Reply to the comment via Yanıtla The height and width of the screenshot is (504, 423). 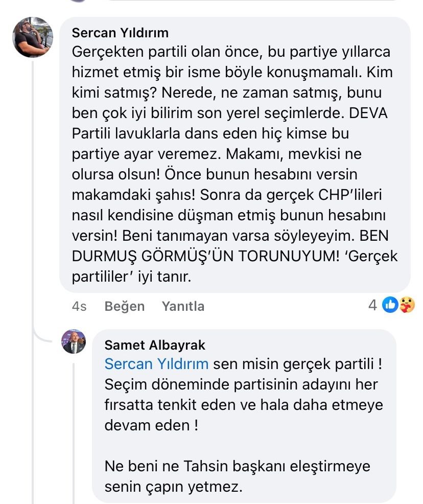pos(183,306)
